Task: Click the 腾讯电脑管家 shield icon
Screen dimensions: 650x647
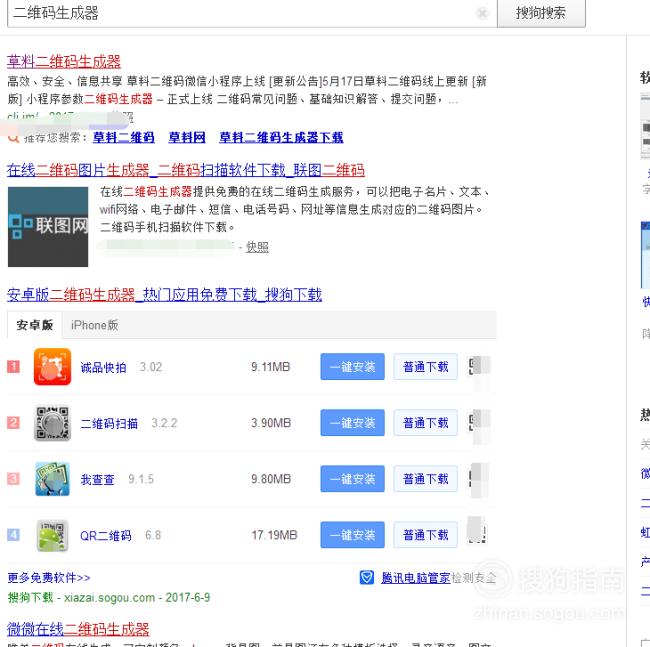Action: (366, 577)
